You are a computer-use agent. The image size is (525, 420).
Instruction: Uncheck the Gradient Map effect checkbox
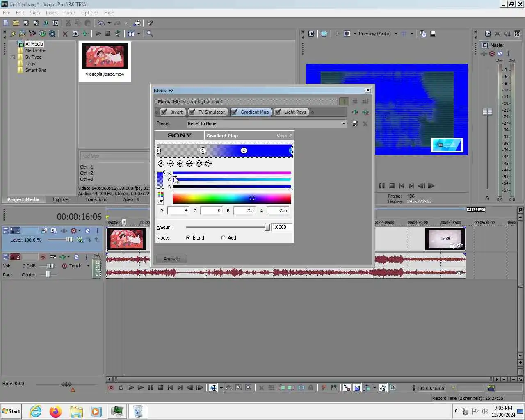(234, 112)
